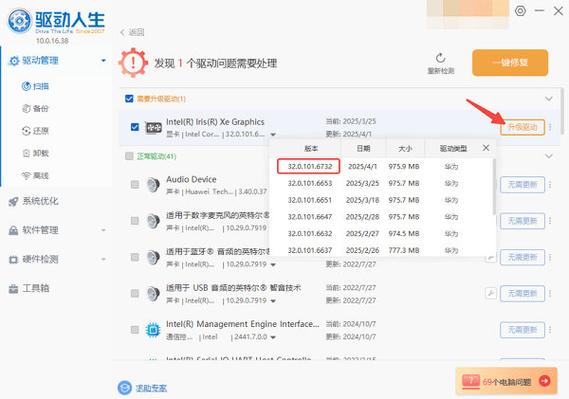Click the Management Engine chip icon

click(x=153, y=330)
